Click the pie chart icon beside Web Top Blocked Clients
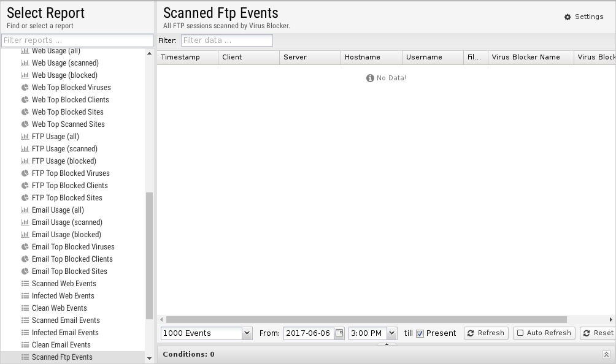Screen dimensions: 616x364 pyautogui.click(x=25, y=100)
